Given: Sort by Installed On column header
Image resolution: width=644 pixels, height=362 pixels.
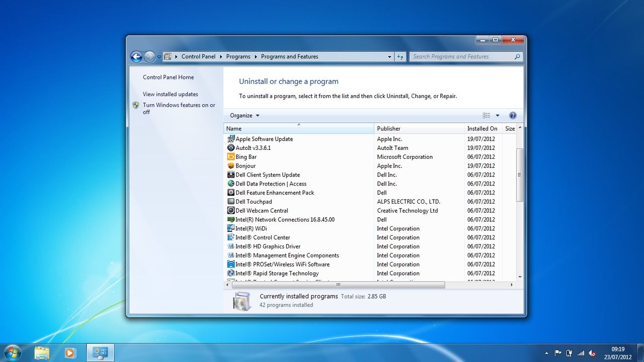Looking at the screenshot, I should coord(483,129).
